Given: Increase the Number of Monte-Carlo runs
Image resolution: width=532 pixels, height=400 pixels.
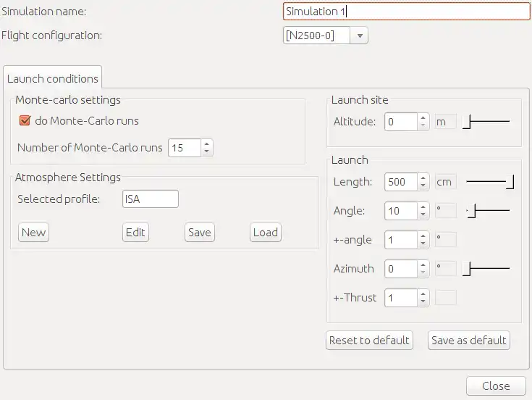Looking at the screenshot, I should click(207, 143).
